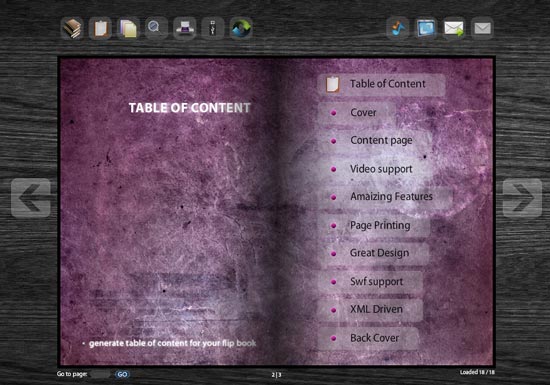The width and height of the screenshot is (550, 385).
Task: Jump to the Great Design entry
Action: tap(374, 254)
